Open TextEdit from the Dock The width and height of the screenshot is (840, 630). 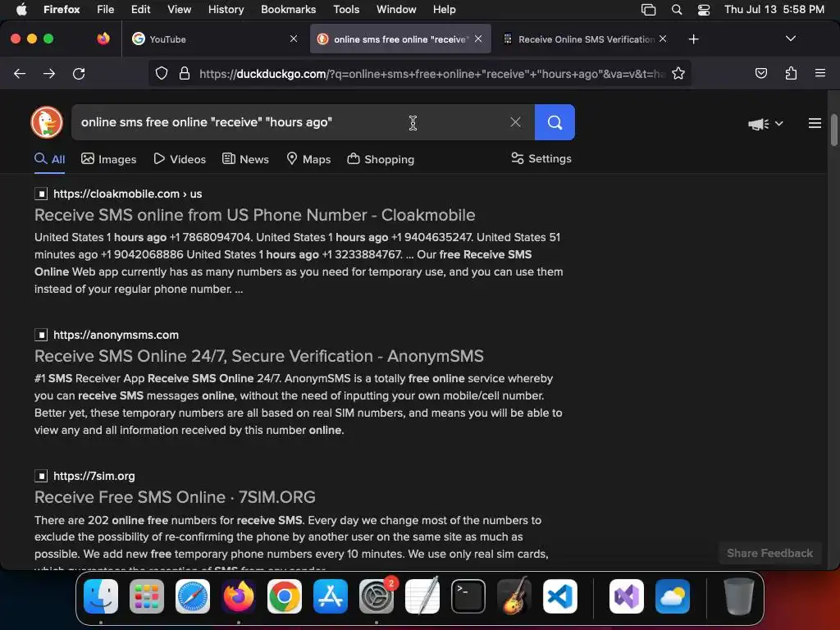click(422, 596)
